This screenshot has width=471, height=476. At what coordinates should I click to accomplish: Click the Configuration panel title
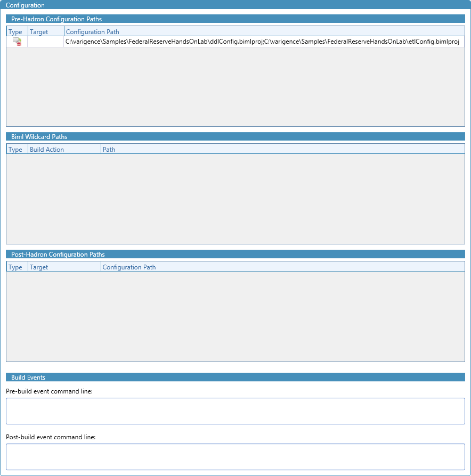25,5
